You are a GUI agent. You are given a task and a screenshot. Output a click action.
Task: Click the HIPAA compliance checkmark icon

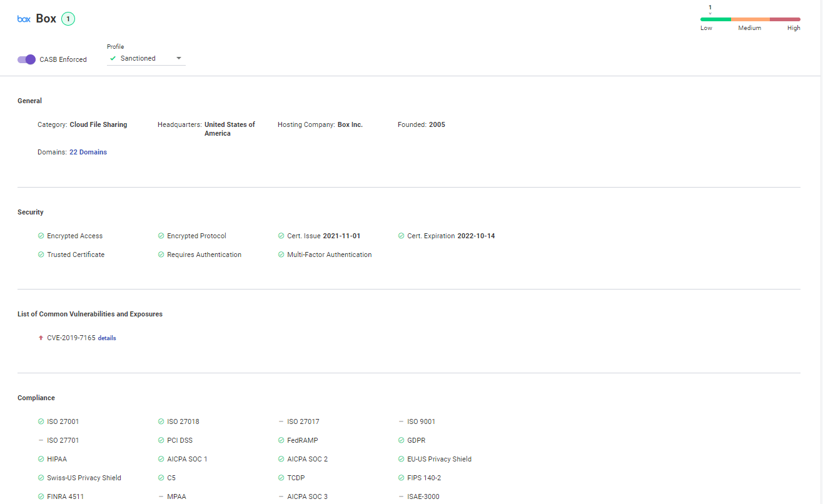(x=41, y=459)
